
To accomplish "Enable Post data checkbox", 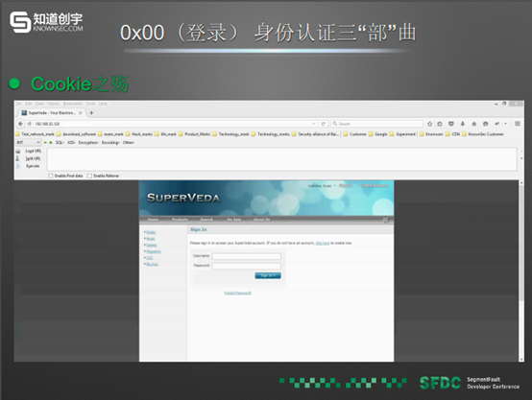I will tap(51, 176).
